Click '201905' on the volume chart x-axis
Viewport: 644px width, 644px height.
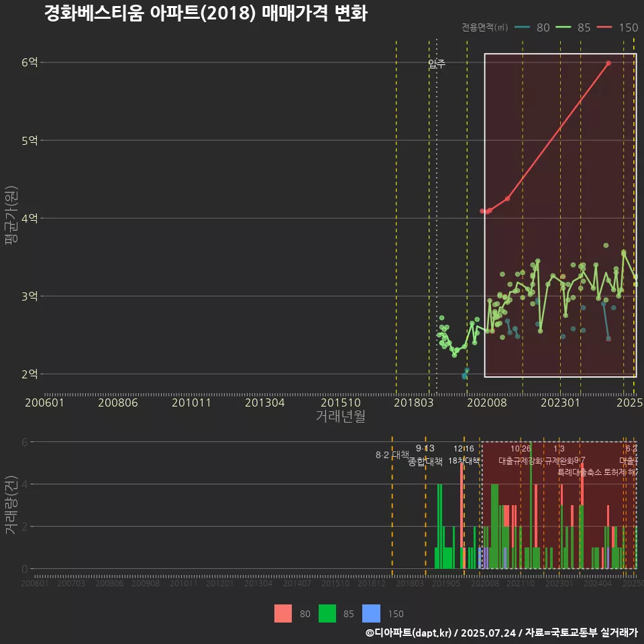point(446,583)
